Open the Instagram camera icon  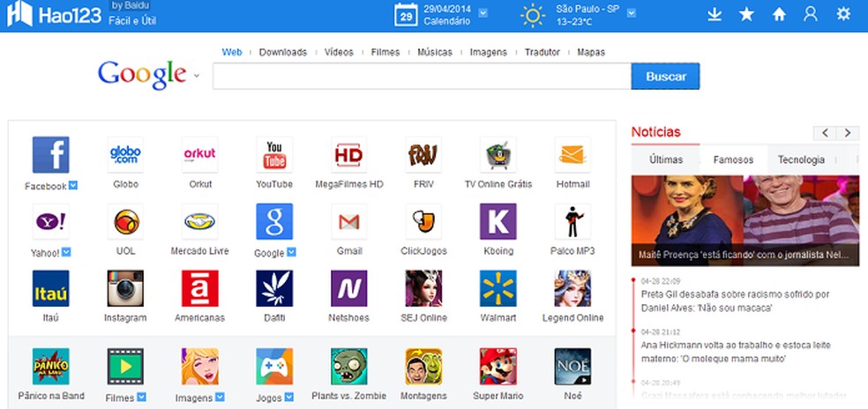tap(125, 288)
